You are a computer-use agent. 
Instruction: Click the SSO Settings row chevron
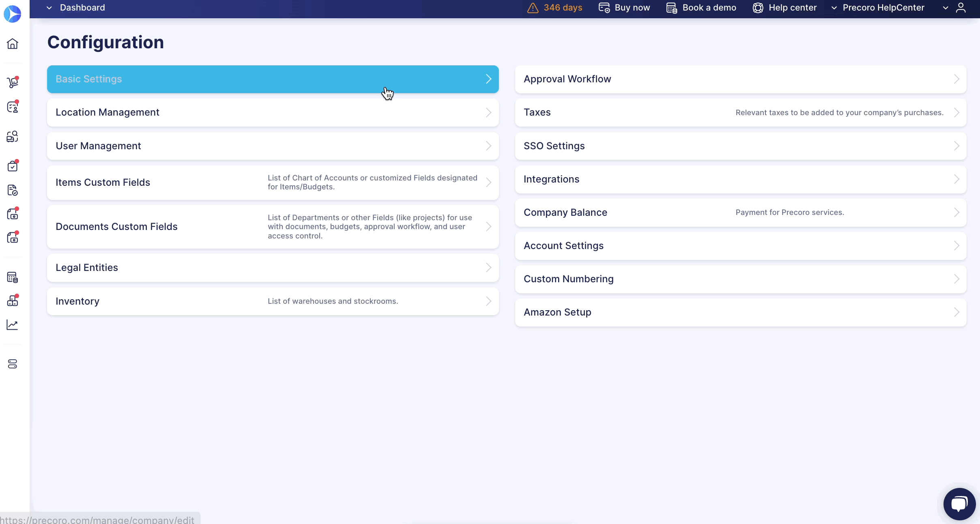(x=956, y=146)
